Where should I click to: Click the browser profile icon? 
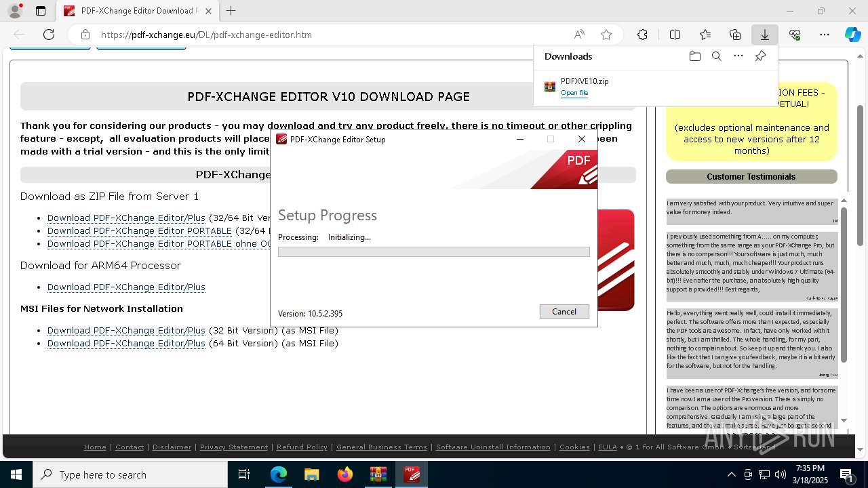(x=15, y=11)
